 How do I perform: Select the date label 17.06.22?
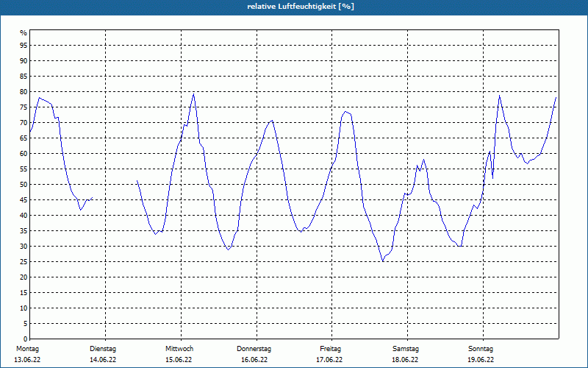(x=329, y=360)
